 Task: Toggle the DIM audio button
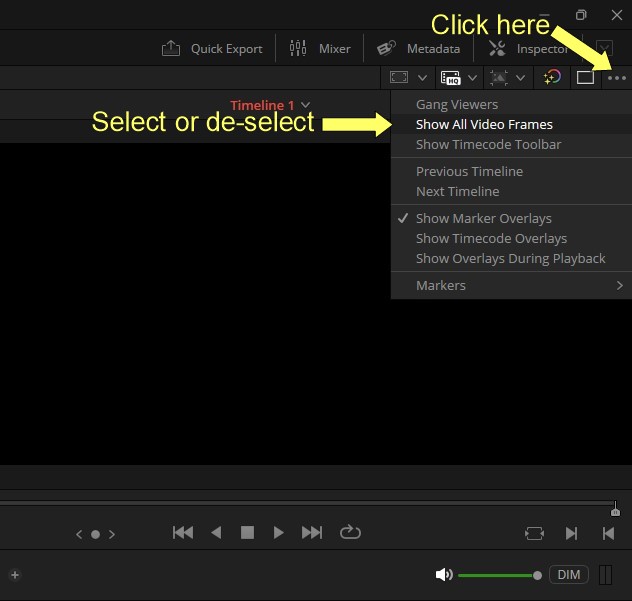[x=569, y=574]
